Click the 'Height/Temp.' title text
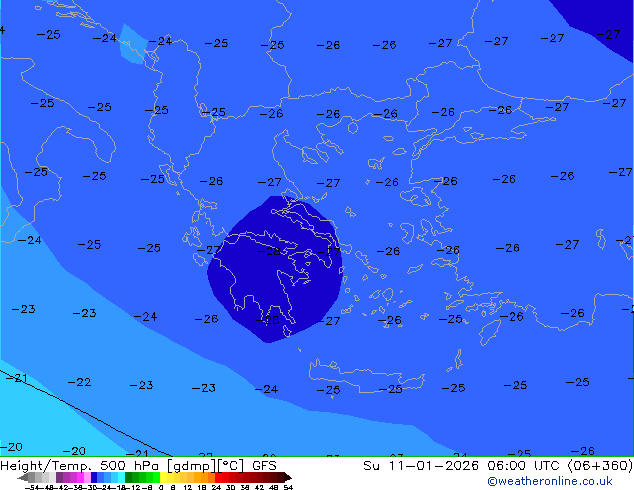 tap(45, 466)
